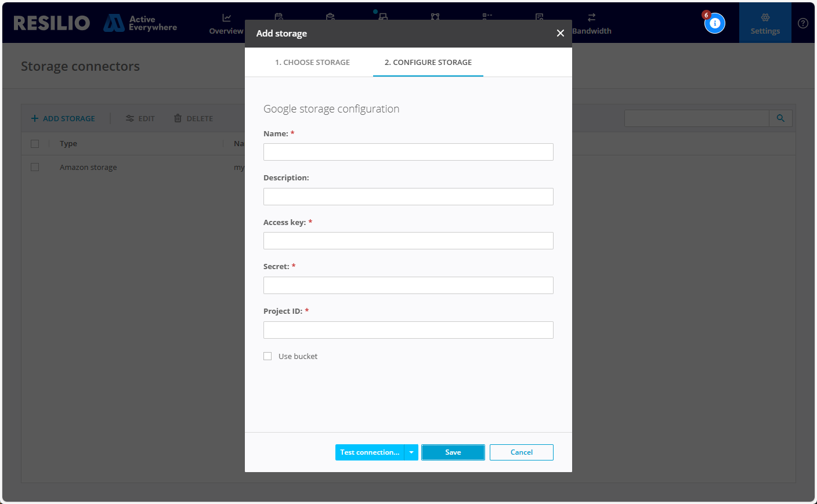817x504 pixels.
Task: Open the help question mark icon
Action: point(803,23)
